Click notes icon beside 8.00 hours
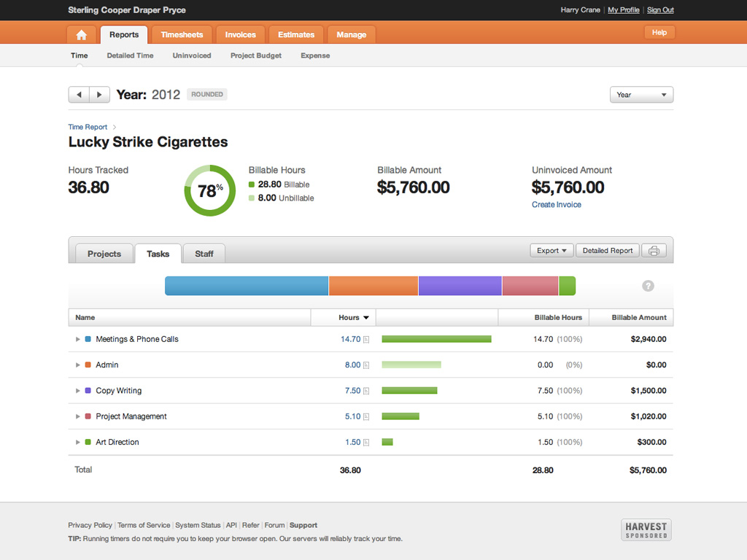The height and width of the screenshot is (560, 747). pyautogui.click(x=366, y=365)
